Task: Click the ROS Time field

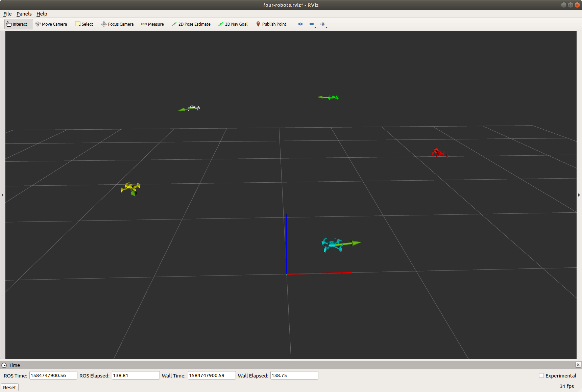Action: pos(53,375)
